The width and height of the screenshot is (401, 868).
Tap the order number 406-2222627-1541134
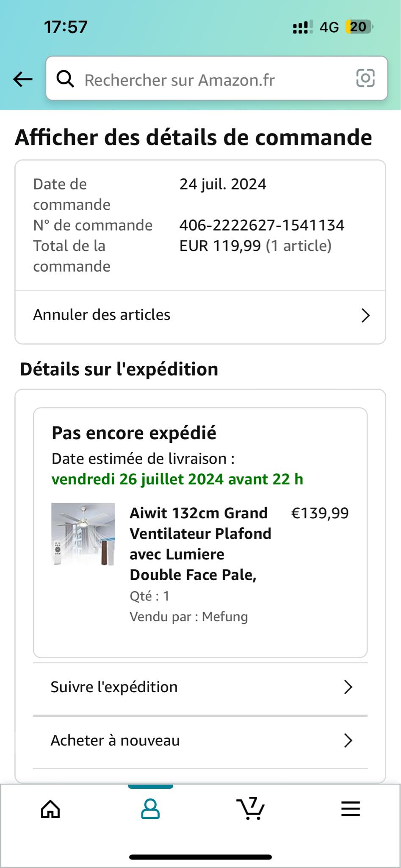click(x=262, y=225)
